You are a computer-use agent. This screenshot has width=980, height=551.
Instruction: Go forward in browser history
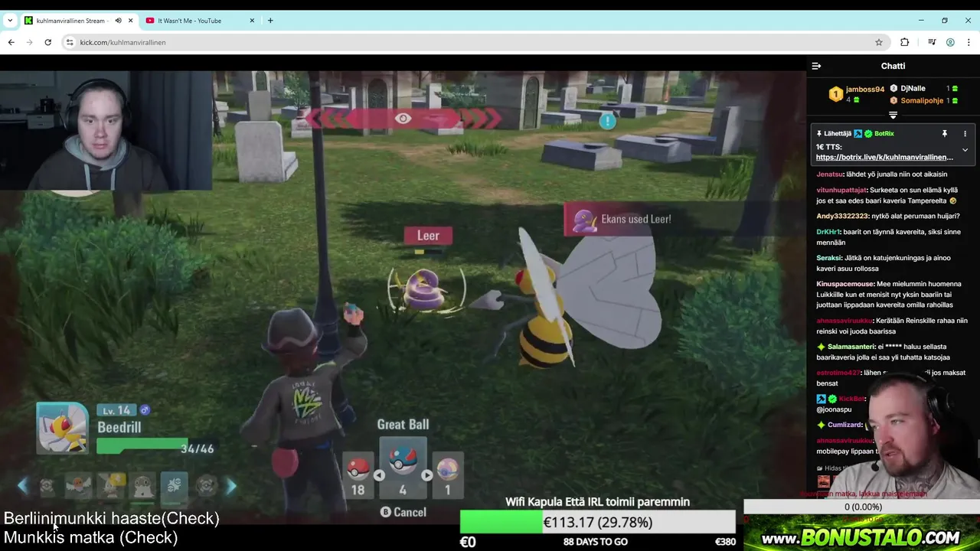pos(29,42)
